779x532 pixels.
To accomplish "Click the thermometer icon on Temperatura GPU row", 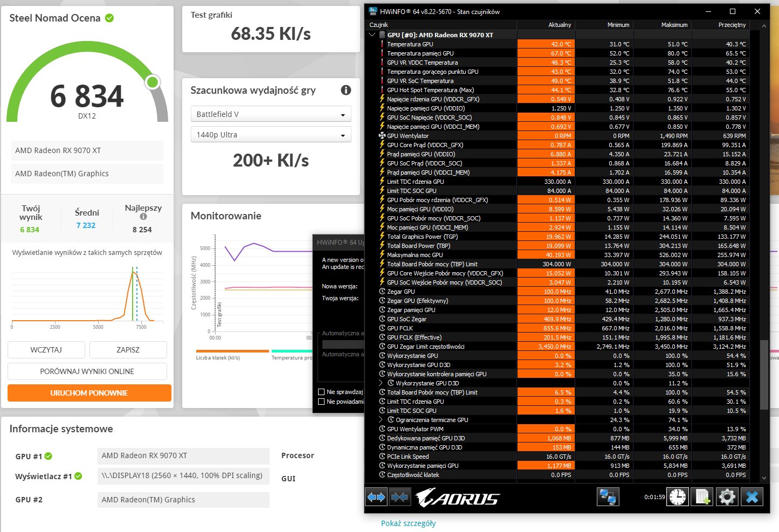I will point(382,44).
